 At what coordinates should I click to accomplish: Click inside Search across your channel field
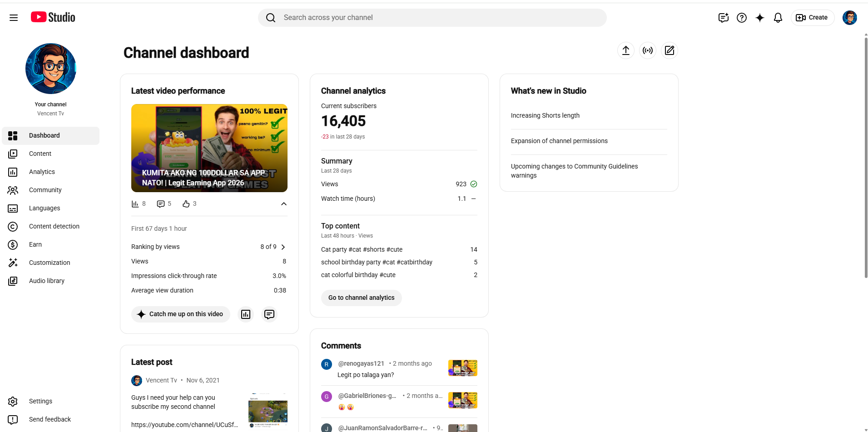[432, 18]
